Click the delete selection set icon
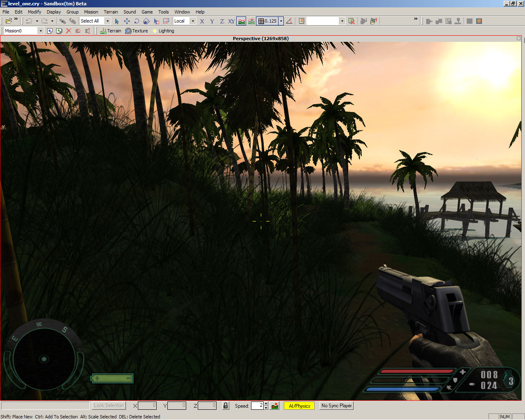Viewport: 525px width, 420px height. 352,21
